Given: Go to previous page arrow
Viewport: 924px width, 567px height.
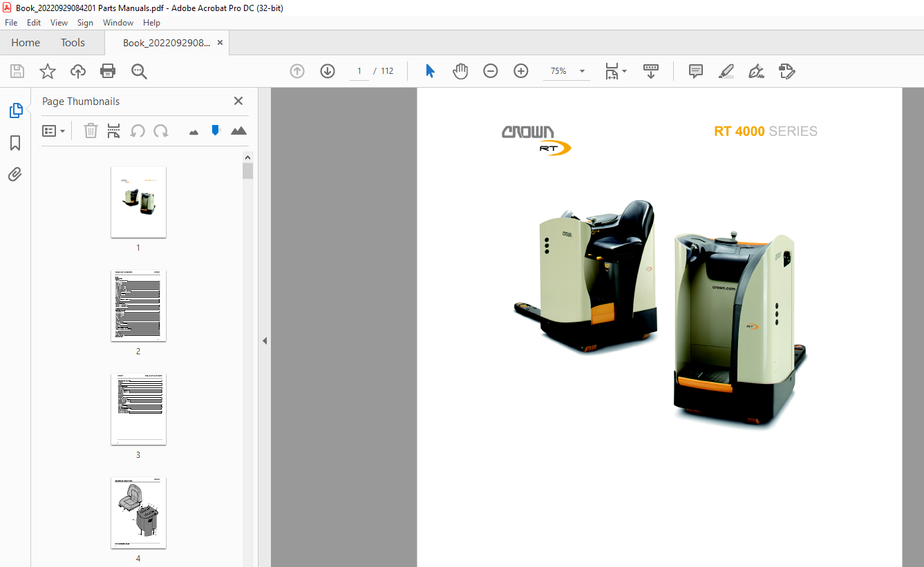Looking at the screenshot, I should (x=297, y=71).
